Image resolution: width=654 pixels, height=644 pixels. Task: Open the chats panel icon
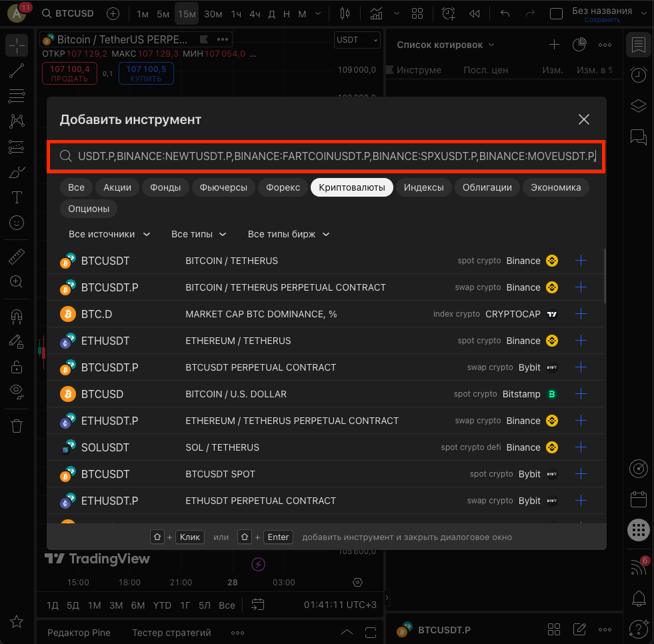tap(639, 137)
